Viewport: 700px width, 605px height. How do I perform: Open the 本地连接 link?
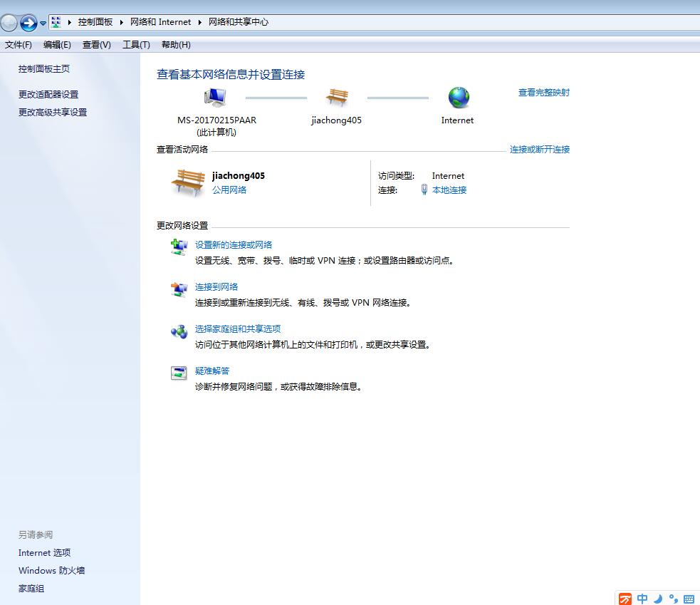449,190
